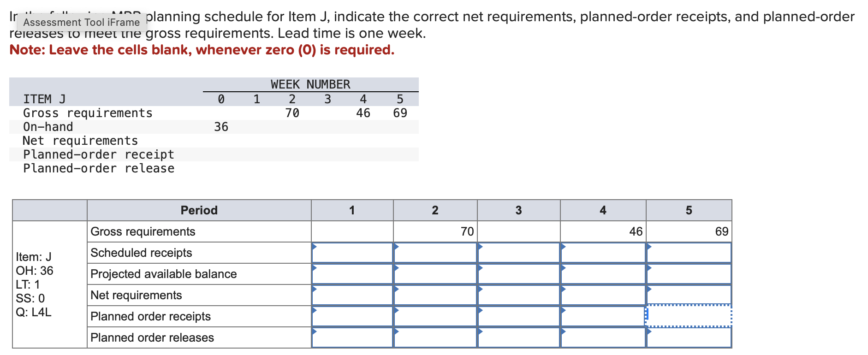This screenshot has width=868, height=355.
Task: Select the Projected available balance cell under period 3
Action: (519, 274)
